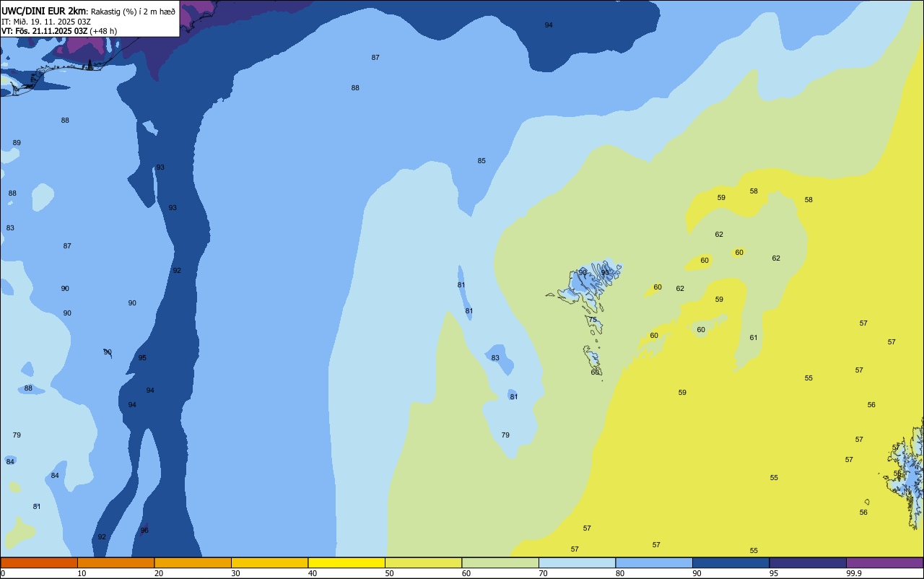Click the dark orange 0–10 legend swatch

39,562
